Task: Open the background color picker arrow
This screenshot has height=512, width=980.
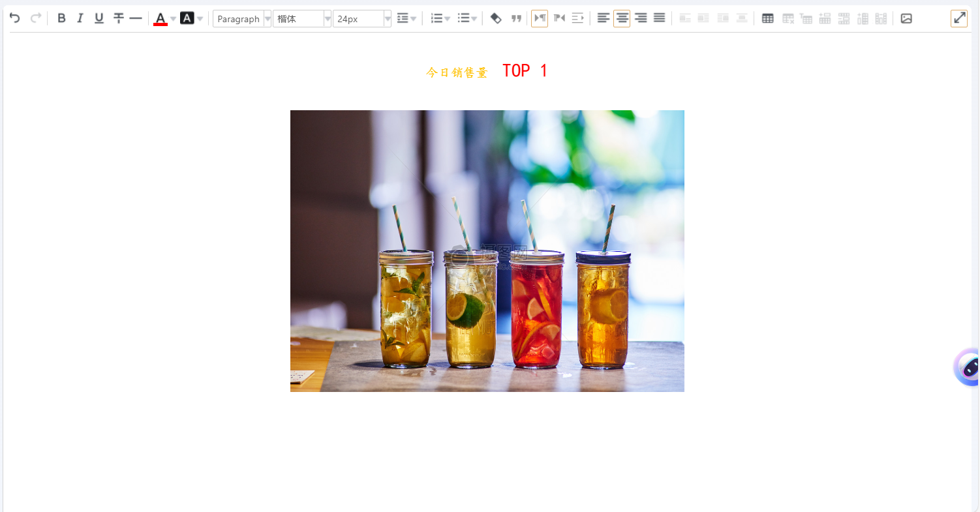Action: click(x=200, y=19)
